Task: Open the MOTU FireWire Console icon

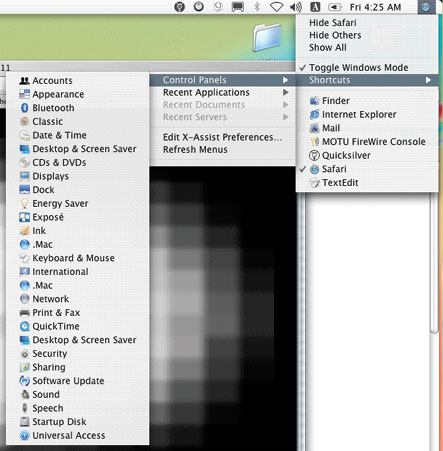Action: coord(314,142)
